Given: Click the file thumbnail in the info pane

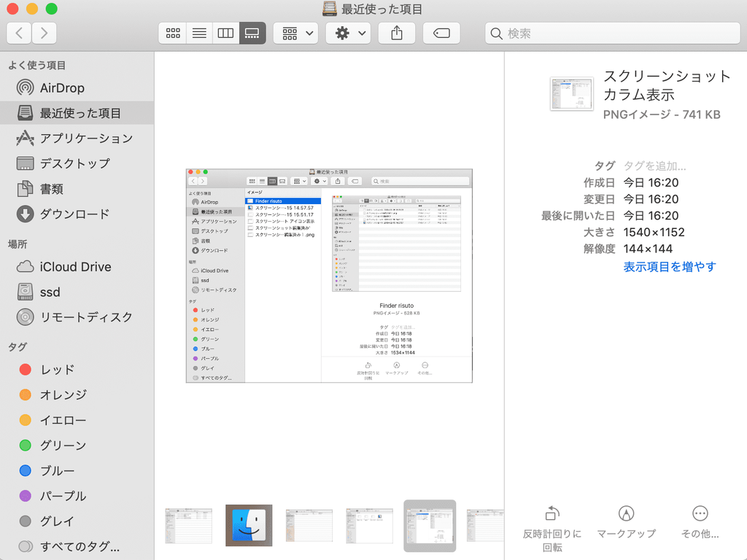Looking at the screenshot, I should pos(572,94).
